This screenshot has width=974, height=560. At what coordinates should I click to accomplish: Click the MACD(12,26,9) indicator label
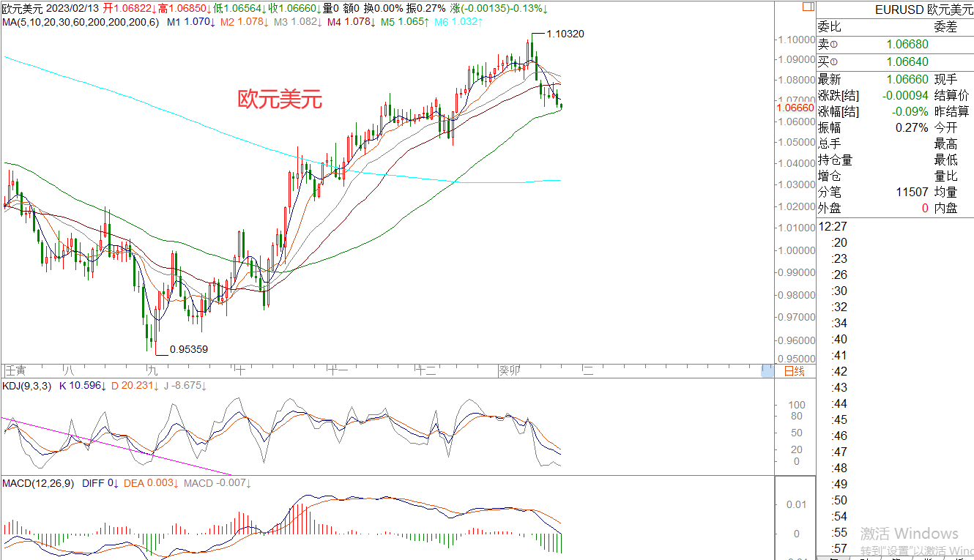[38, 483]
